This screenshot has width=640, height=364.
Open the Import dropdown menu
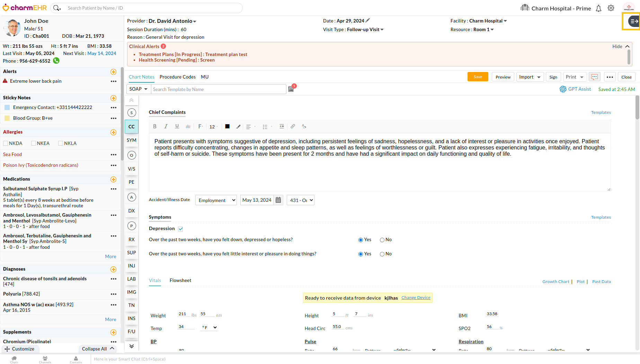click(x=530, y=77)
